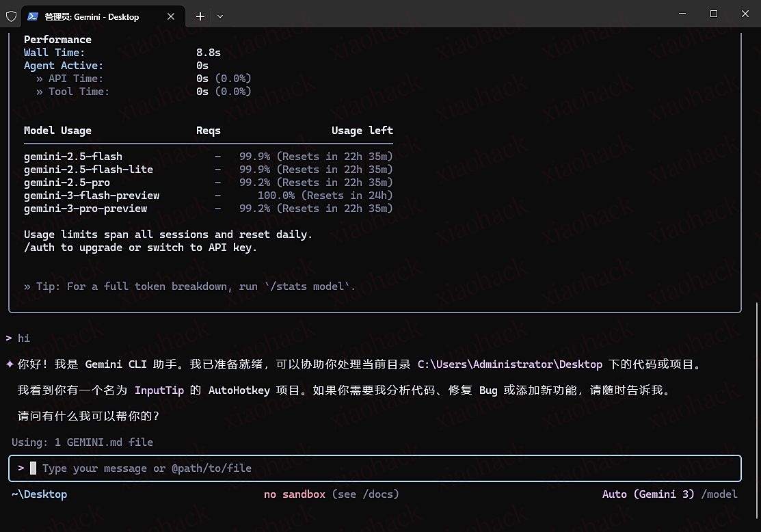This screenshot has width=761, height=532.
Task: Minimize the terminal window
Action: (681, 14)
